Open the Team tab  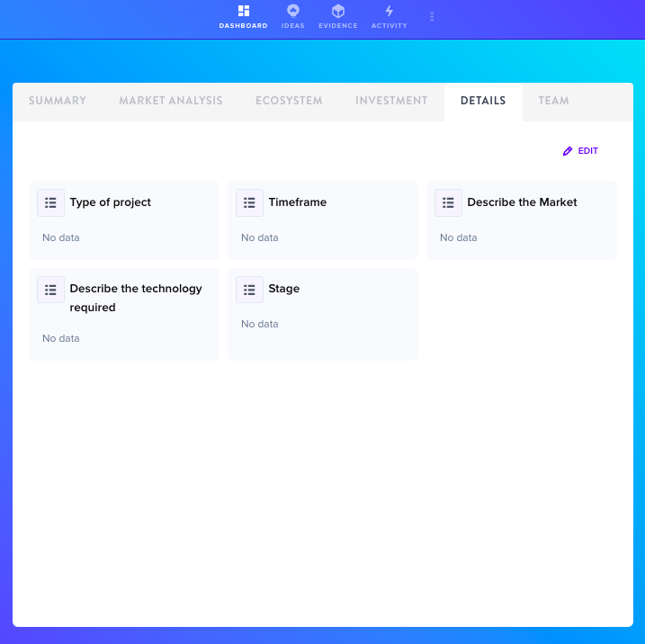553,101
